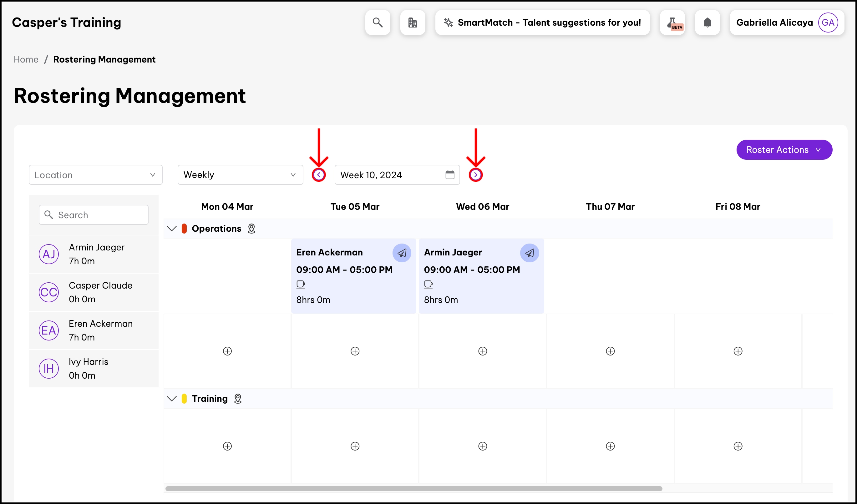Open the Location dropdown

95,175
